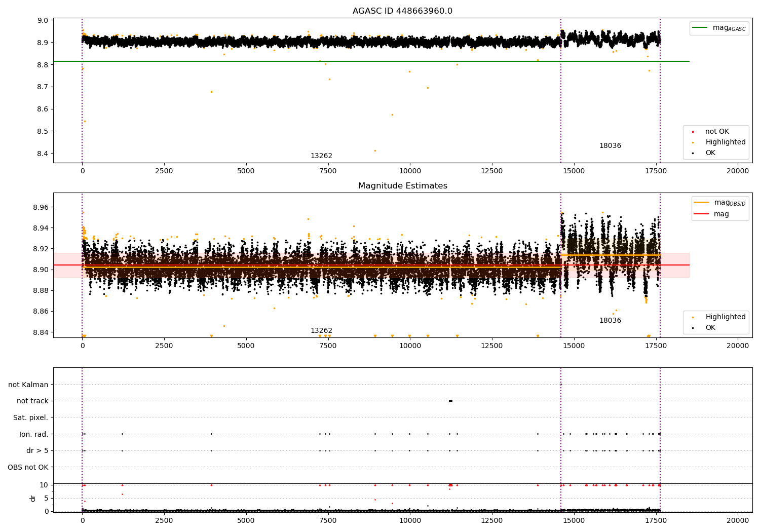Click the plot title 'AGASC ID 448663960.0'

(402, 11)
